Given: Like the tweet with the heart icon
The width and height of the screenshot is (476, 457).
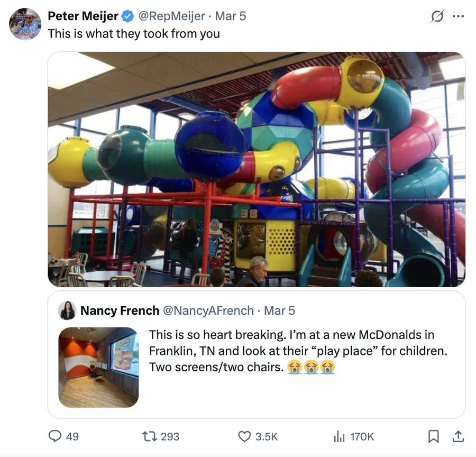Looking at the screenshot, I should point(243,436).
